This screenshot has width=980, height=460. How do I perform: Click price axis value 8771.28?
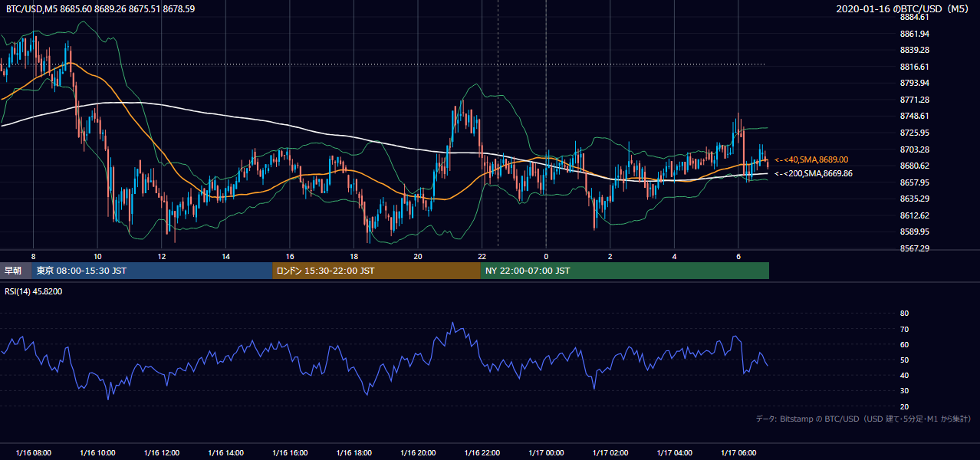[x=915, y=100]
